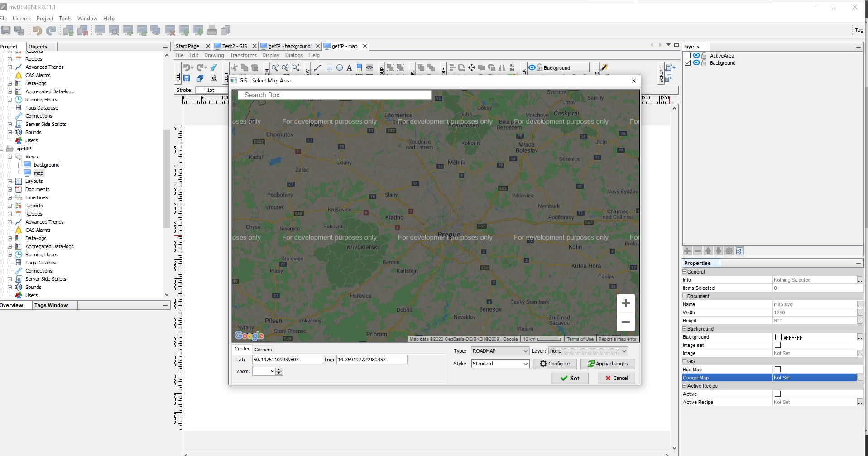The height and width of the screenshot is (456, 868).
Task: Click the scissors Cut icon in editor toolbar
Action: pyautogui.click(x=234, y=67)
